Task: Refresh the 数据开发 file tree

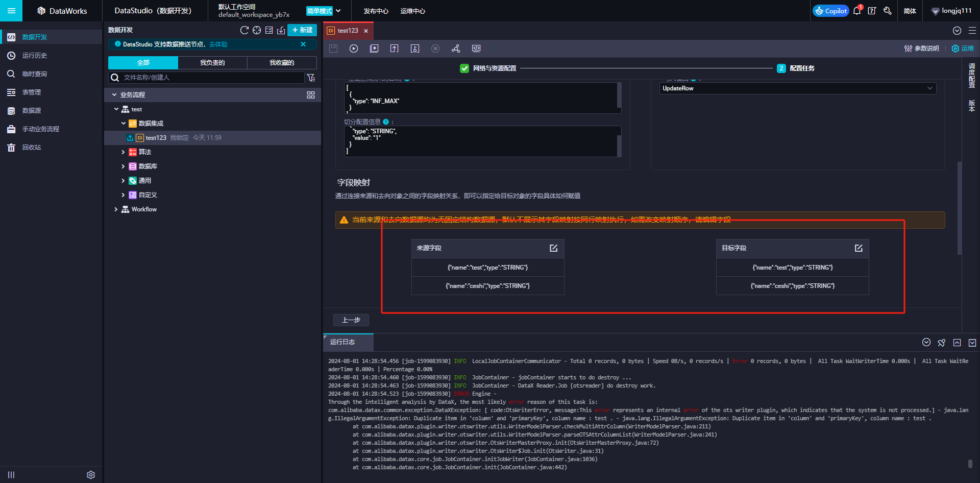Action: point(244,30)
